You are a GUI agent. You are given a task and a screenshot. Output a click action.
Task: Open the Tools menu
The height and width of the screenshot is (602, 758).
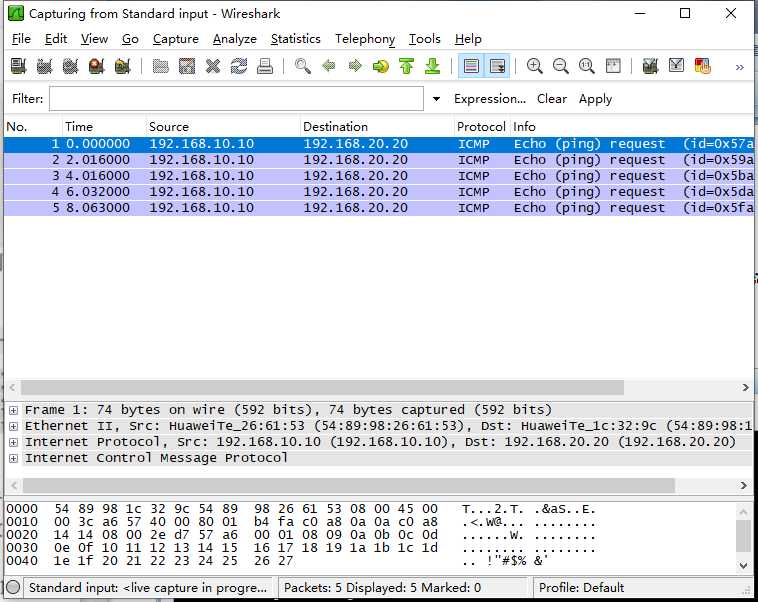pos(425,39)
